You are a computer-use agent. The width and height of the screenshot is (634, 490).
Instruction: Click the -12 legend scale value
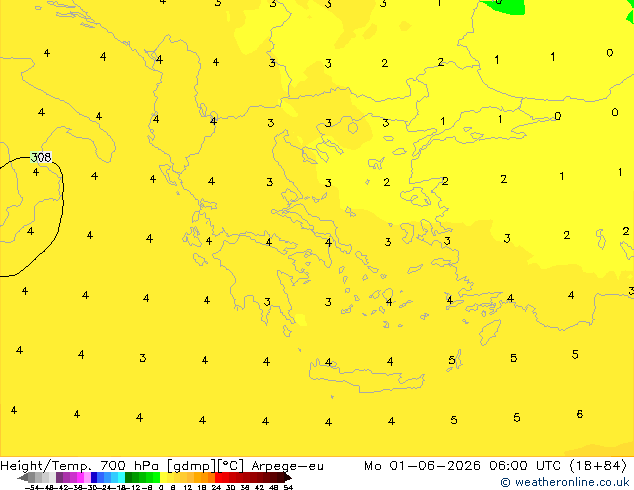[133, 487]
